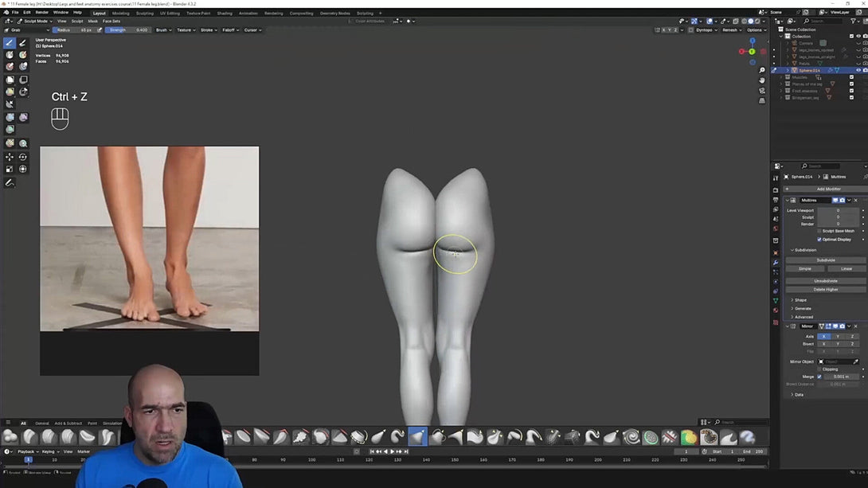Enable Clipping in Mirror modifier

(819, 369)
